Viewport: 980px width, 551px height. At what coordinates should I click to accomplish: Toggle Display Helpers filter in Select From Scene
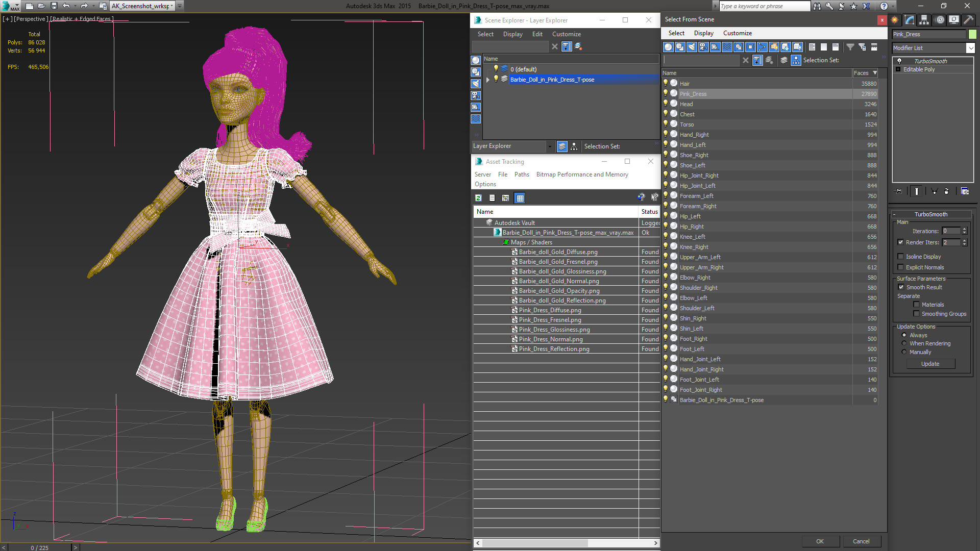coord(715,47)
